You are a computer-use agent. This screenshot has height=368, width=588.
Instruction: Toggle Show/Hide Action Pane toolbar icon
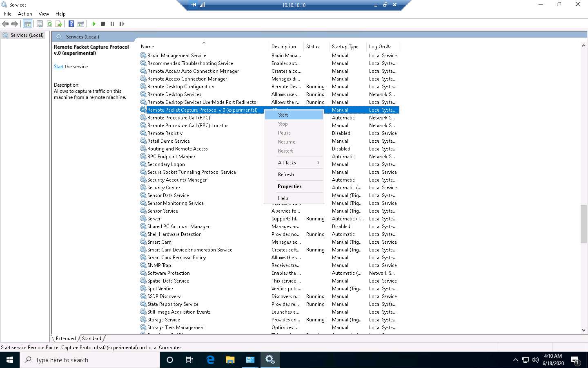[81, 24]
